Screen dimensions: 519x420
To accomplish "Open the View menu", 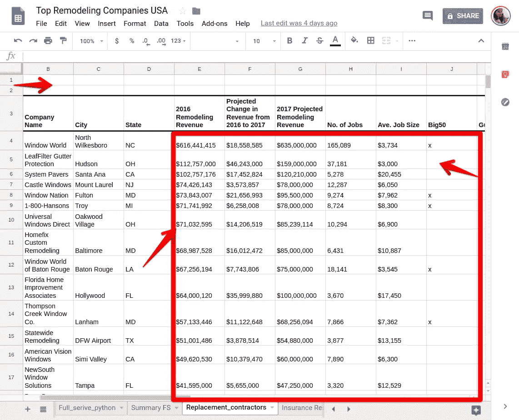I will pyautogui.click(x=82, y=24).
